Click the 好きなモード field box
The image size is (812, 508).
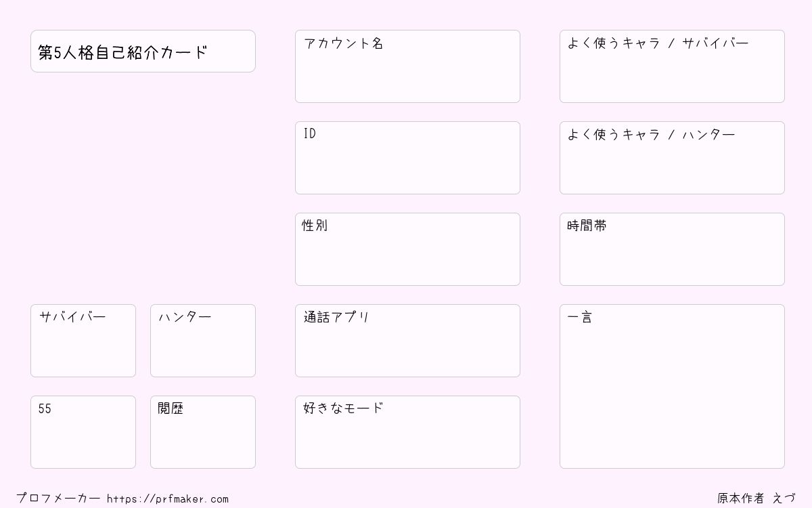[407, 432]
